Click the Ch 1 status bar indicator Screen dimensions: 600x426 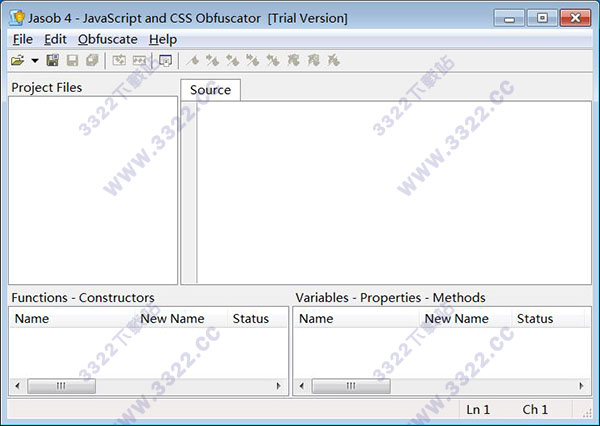pos(535,410)
